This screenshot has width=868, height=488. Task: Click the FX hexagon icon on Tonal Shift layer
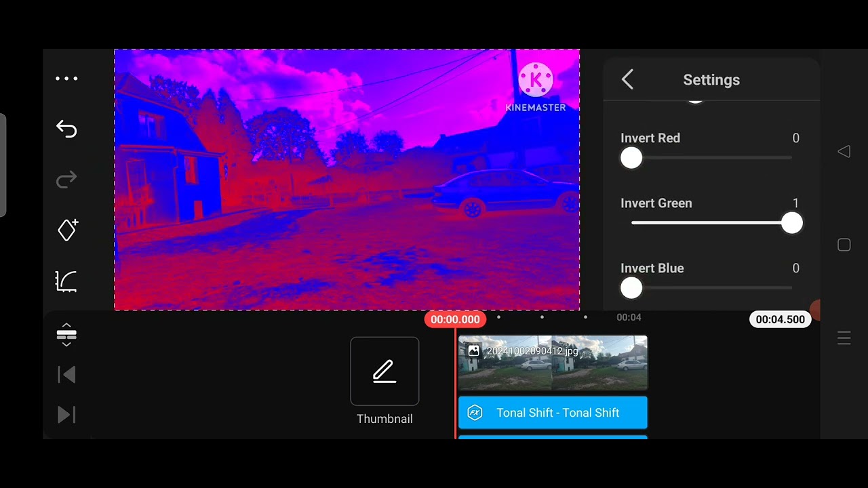475,413
